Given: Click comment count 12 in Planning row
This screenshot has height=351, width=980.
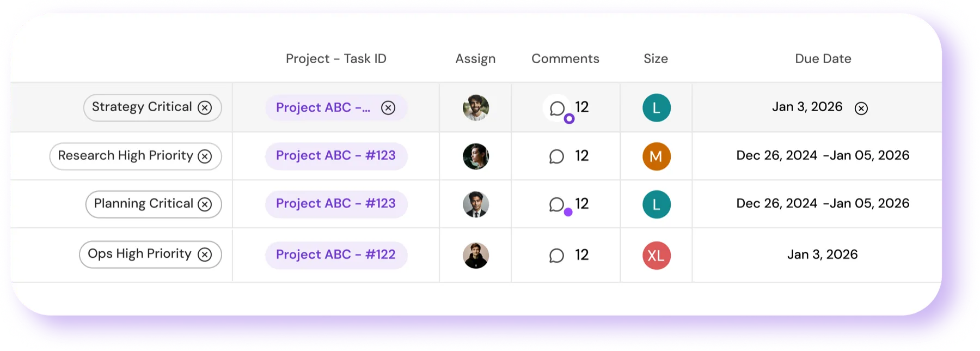Looking at the screenshot, I should tap(582, 204).
